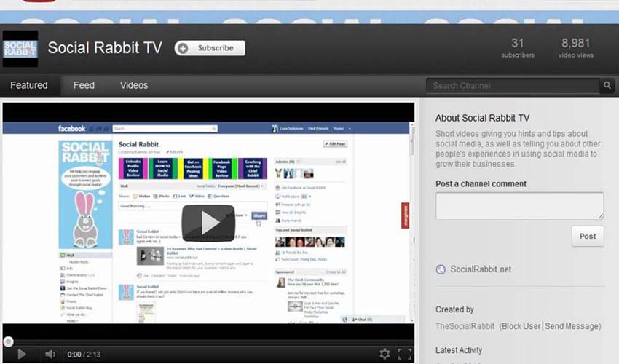
Task: Click the Social Rabbit TV channel title
Action: 105,48
